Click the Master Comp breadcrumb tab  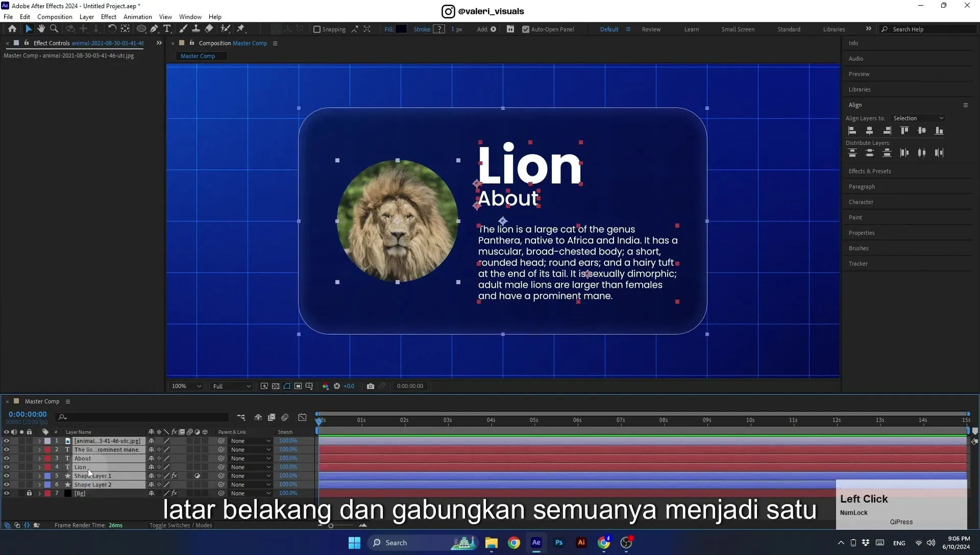point(198,56)
